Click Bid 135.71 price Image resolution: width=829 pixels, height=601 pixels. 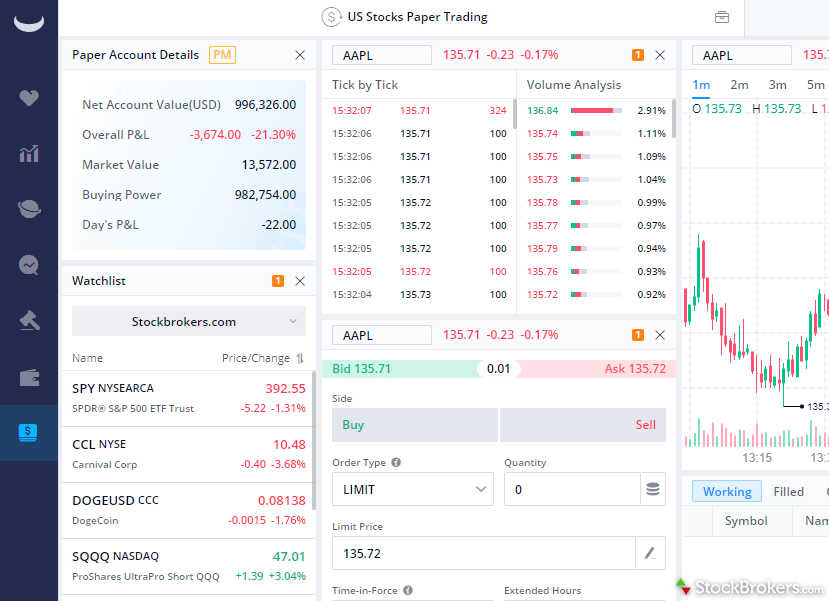click(361, 369)
